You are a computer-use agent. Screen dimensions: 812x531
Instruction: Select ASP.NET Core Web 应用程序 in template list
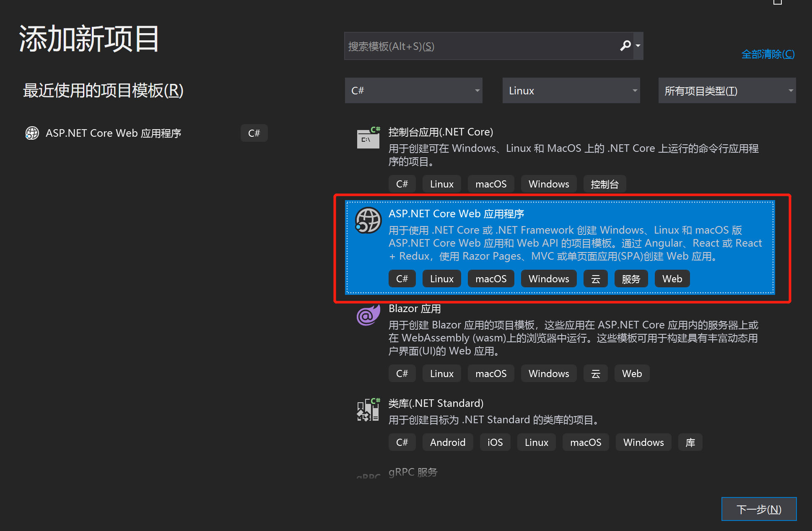click(560, 247)
